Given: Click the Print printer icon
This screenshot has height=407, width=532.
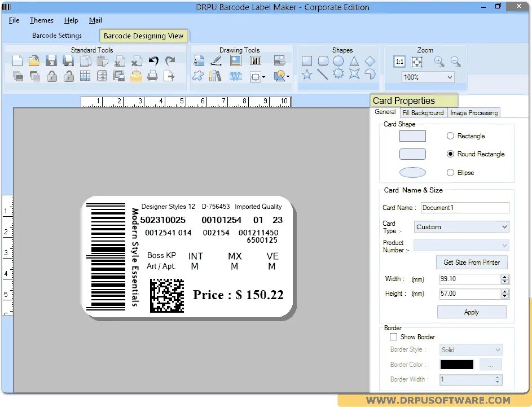Looking at the screenshot, I should [152, 76].
